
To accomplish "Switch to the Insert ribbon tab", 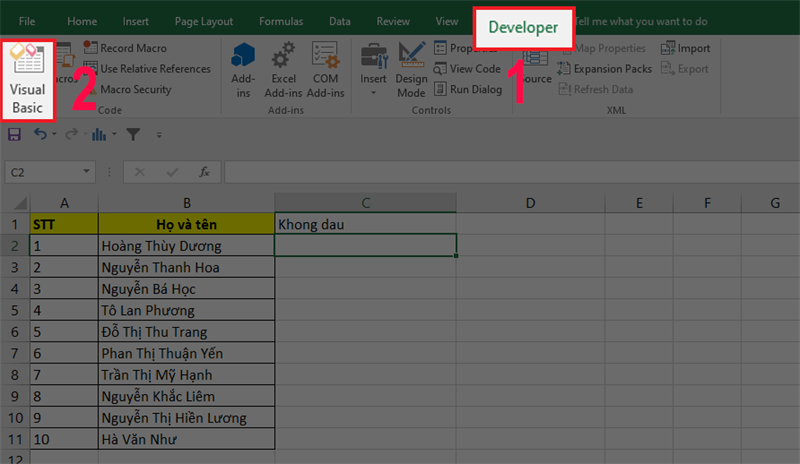I will coord(136,21).
